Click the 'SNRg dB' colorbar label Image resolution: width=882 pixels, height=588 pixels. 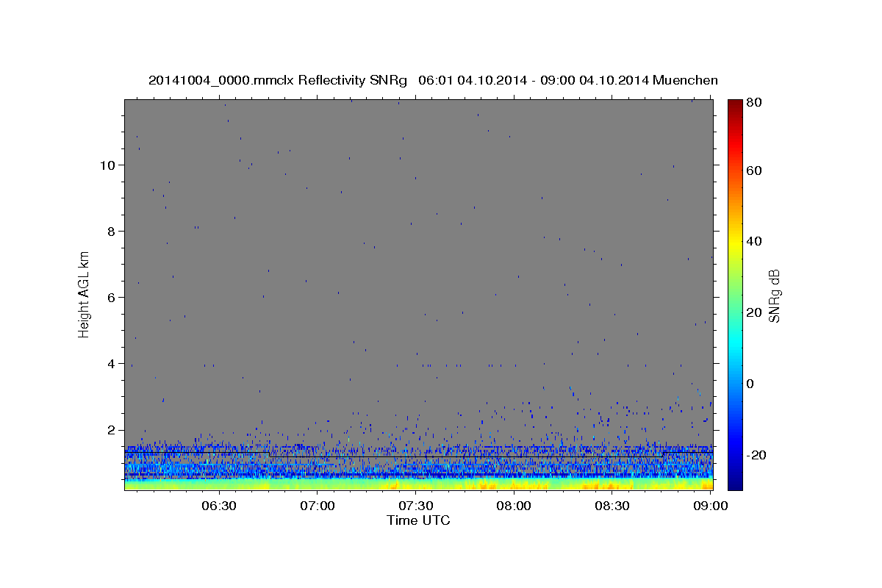click(775, 295)
